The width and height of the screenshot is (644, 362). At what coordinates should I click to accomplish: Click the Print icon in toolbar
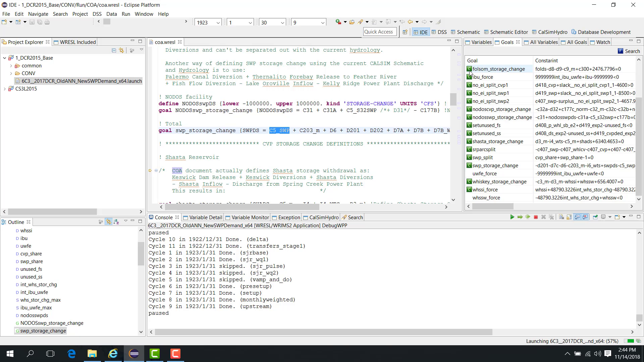pyautogui.click(x=47, y=22)
